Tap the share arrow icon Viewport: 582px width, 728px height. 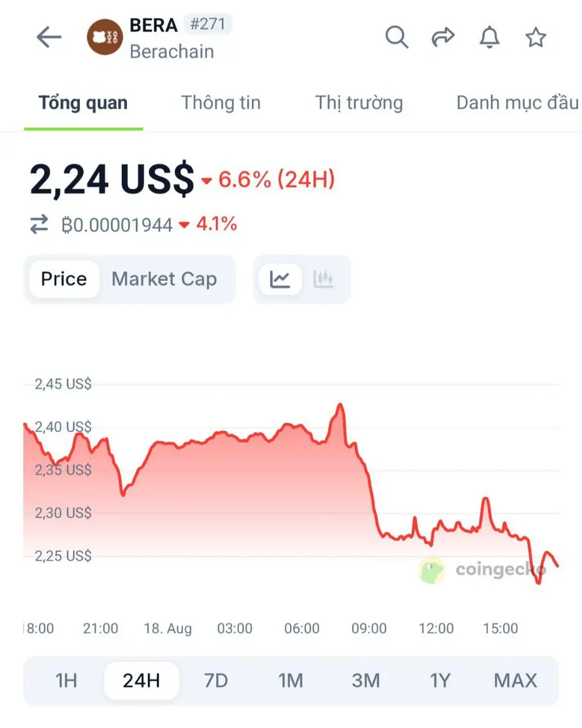443,38
